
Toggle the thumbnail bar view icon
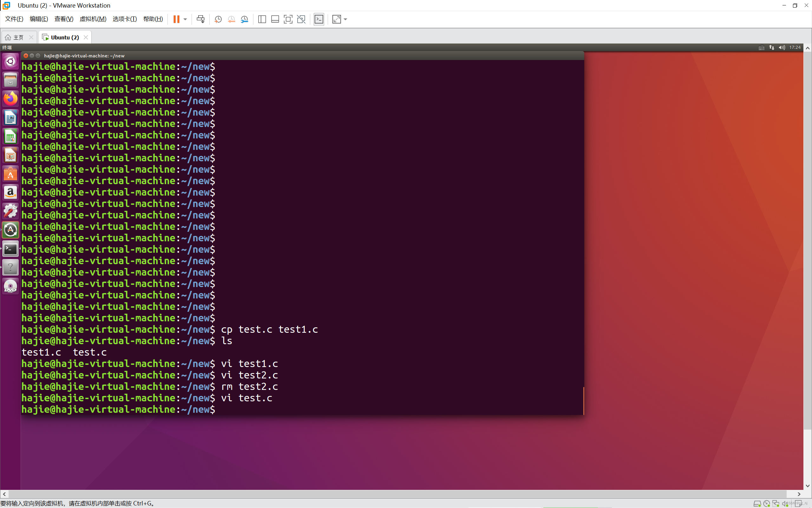coord(275,19)
